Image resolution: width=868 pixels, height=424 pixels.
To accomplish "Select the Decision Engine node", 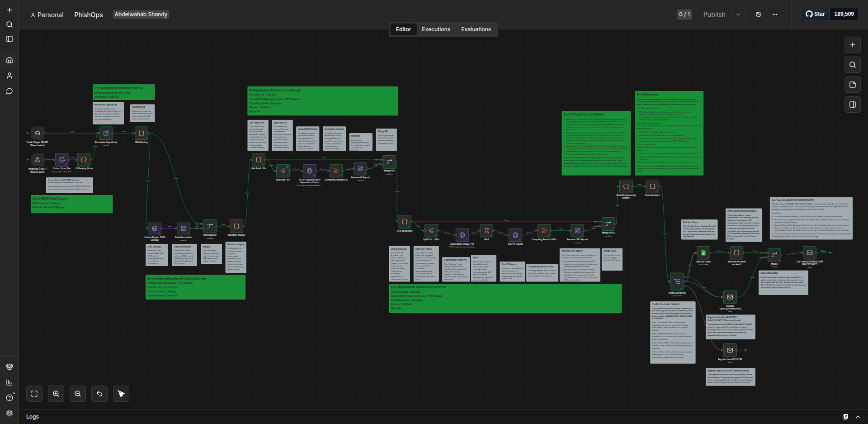I will pyautogui.click(x=236, y=226).
